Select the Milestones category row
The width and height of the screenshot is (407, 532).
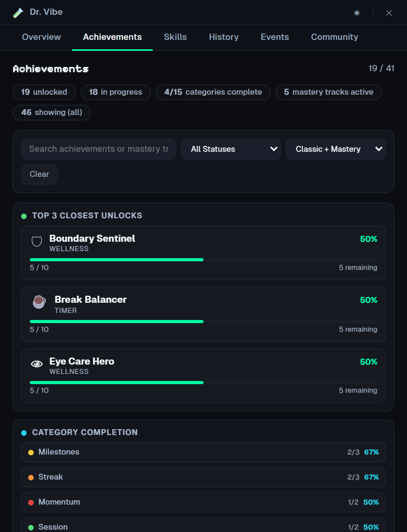click(x=203, y=452)
